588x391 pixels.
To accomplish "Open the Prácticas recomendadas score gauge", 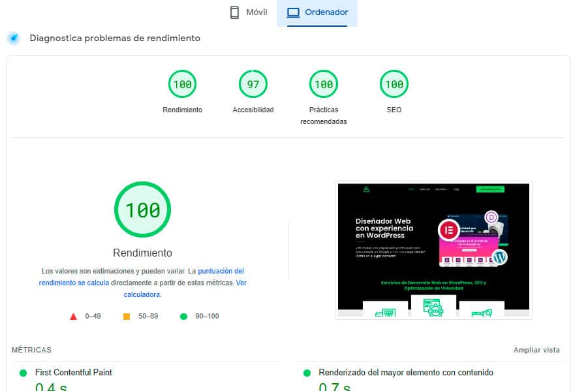I will (323, 84).
